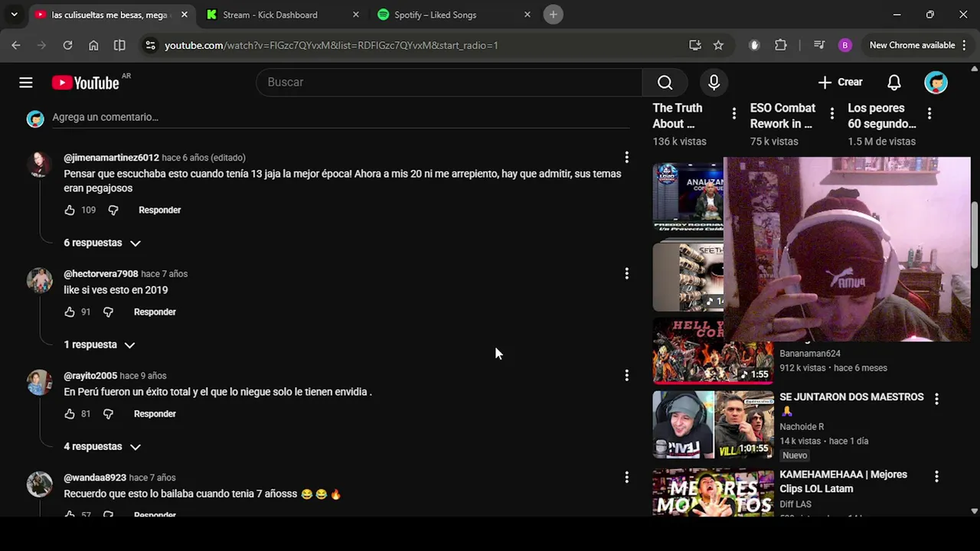
Task: Install or cast using address bar screen icon
Action: point(695,45)
